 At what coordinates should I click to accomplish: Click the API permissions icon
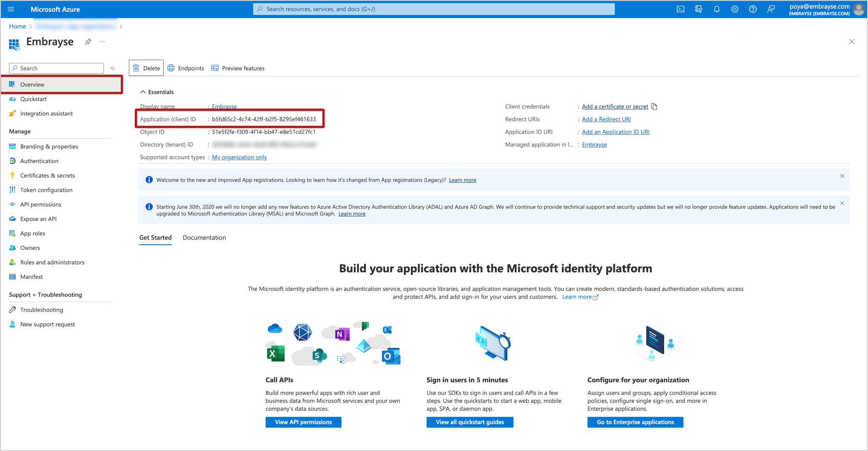tap(13, 204)
